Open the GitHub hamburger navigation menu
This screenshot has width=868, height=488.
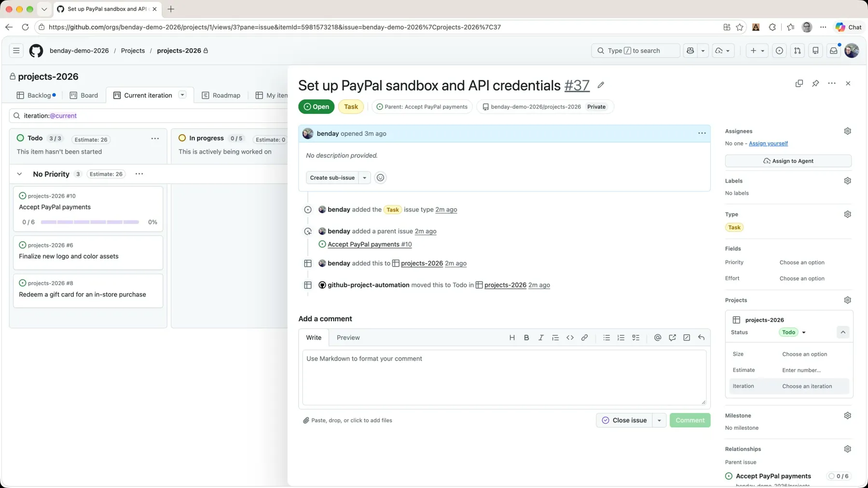coord(16,51)
